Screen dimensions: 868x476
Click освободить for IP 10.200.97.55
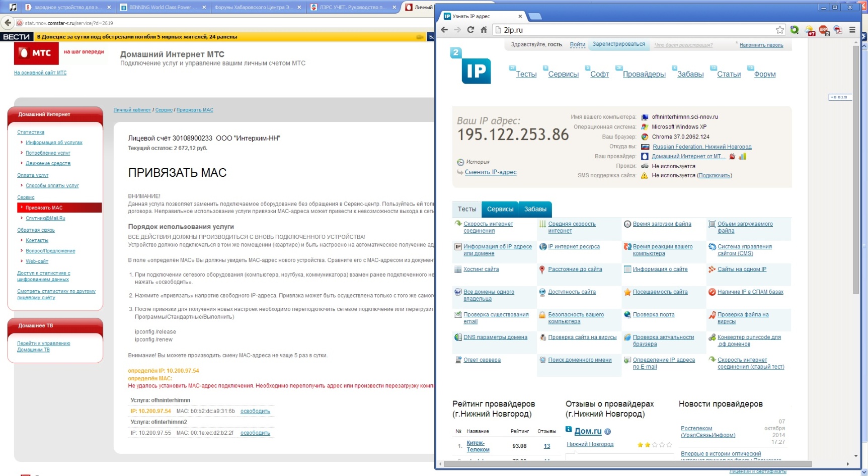[x=255, y=433]
